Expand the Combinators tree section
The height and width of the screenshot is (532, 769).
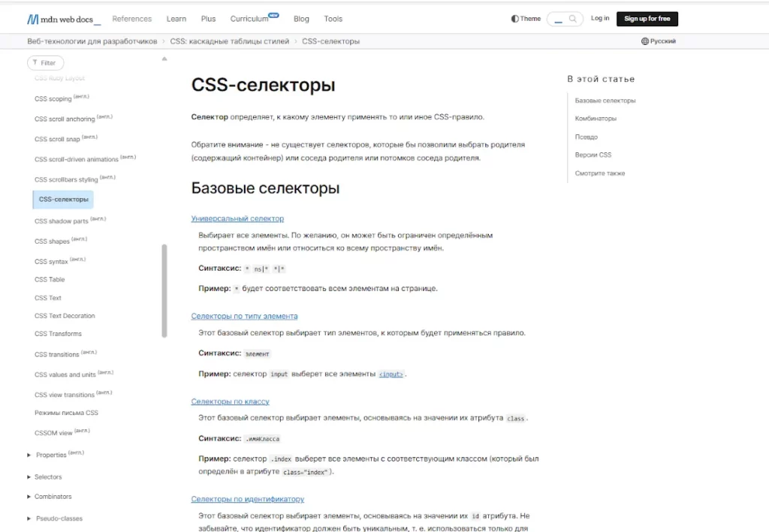[x=29, y=496]
